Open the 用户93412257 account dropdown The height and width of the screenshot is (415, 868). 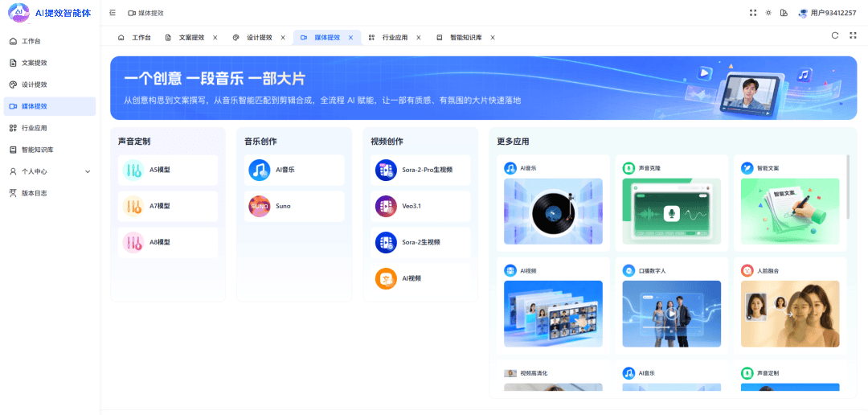point(827,13)
